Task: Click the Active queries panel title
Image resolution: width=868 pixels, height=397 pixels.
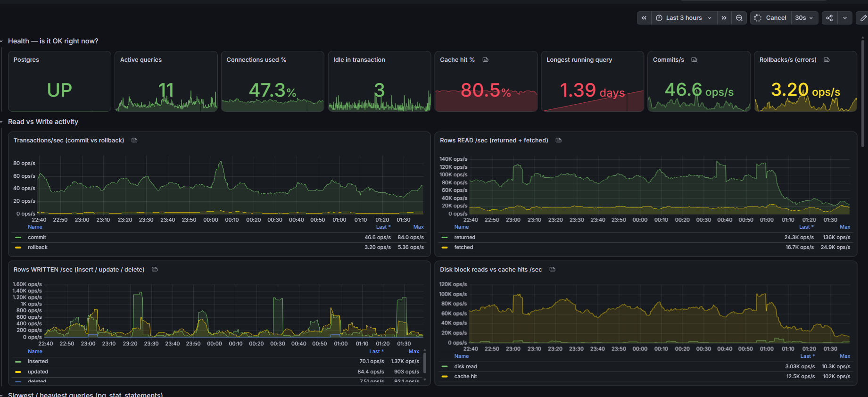Action: (141, 60)
